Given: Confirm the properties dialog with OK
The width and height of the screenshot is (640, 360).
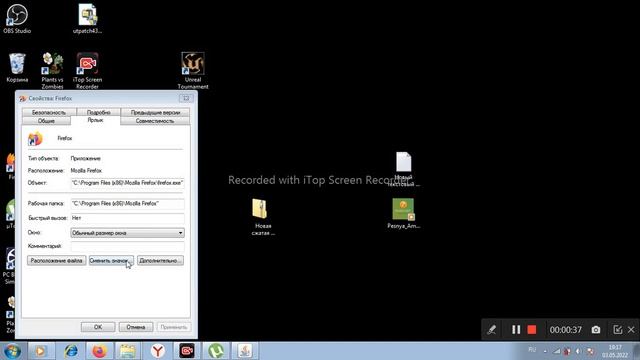Looking at the screenshot, I should point(98,327).
